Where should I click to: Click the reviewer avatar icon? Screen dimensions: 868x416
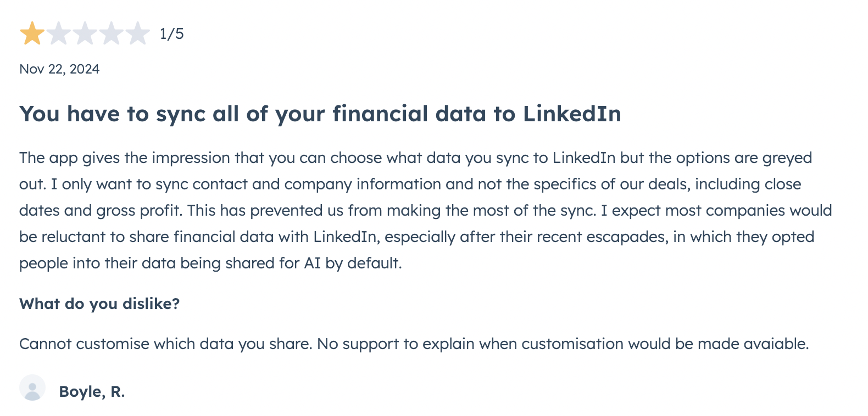[32, 388]
